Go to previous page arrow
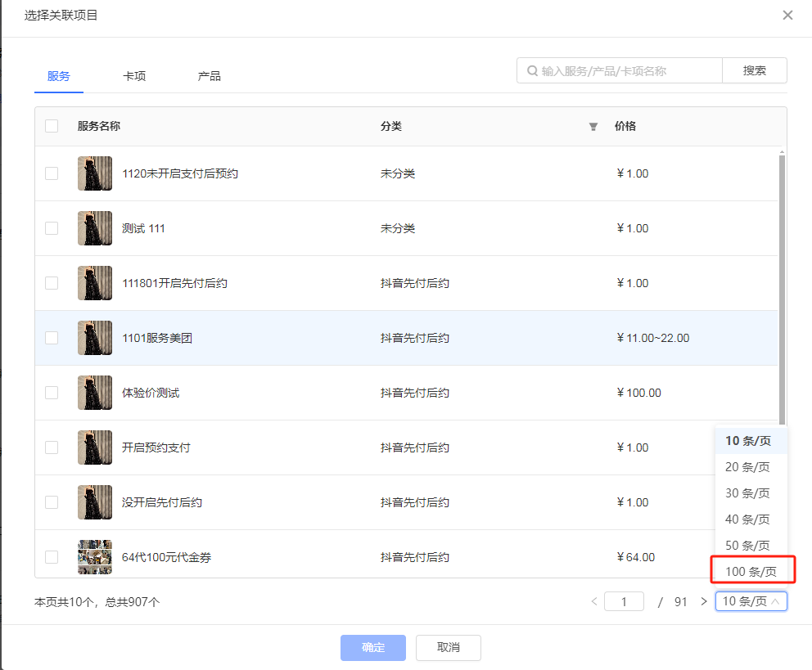812x670 pixels. (x=594, y=602)
